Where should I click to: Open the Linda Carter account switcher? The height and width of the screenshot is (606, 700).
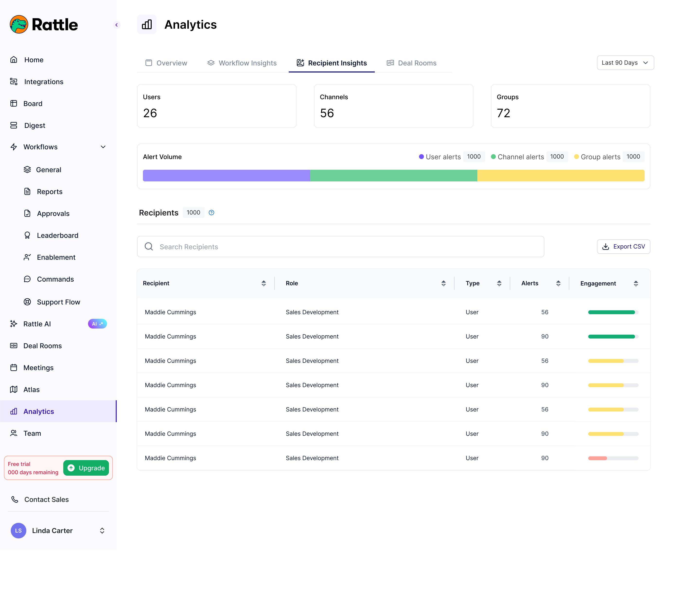coord(102,531)
